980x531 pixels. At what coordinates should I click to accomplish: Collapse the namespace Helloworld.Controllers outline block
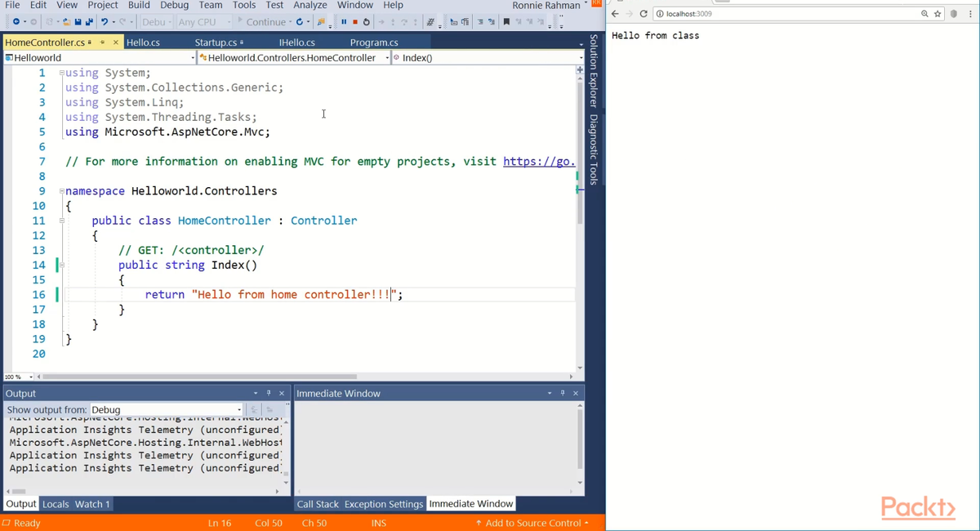[62, 191]
